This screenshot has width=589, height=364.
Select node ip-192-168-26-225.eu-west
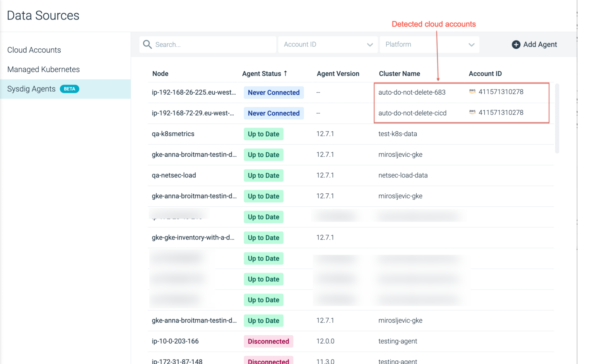[x=194, y=92]
